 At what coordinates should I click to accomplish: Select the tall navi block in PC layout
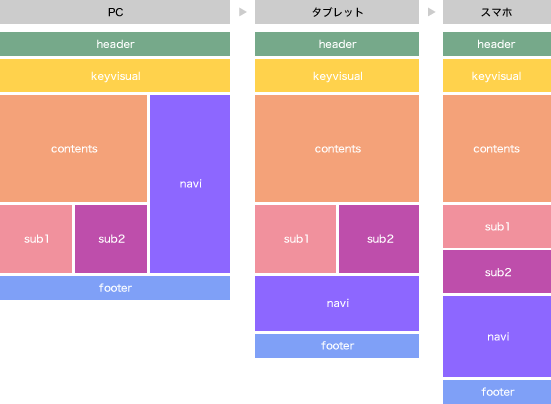[x=190, y=184]
